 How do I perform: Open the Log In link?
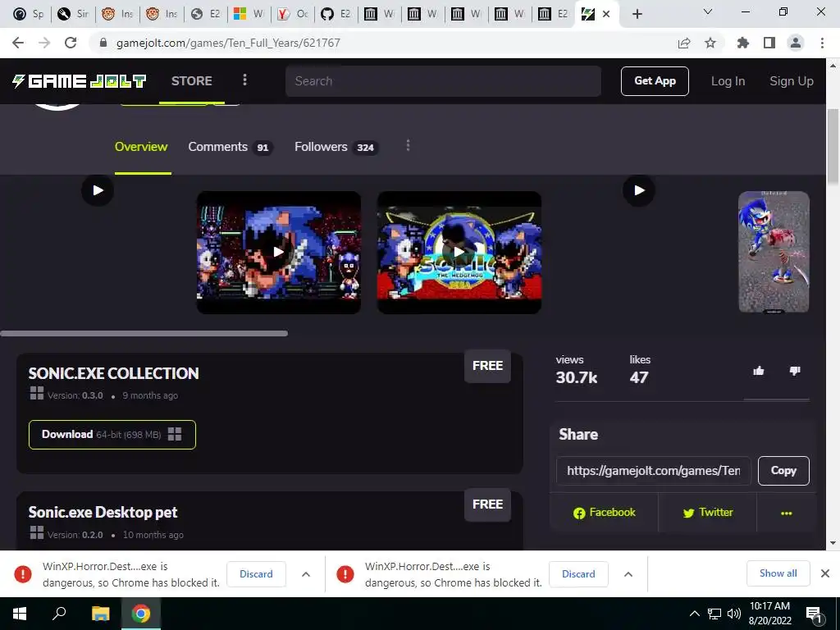(728, 81)
